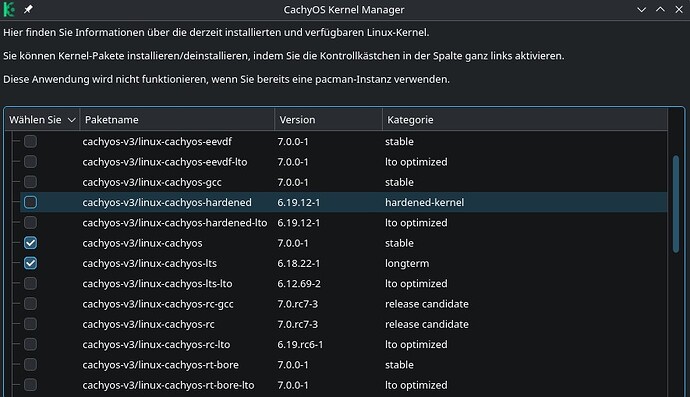Viewport: 690px width, 397px height.
Task: Click version 6.19.rc6-1 in the rc-lto row
Action: 300,344
